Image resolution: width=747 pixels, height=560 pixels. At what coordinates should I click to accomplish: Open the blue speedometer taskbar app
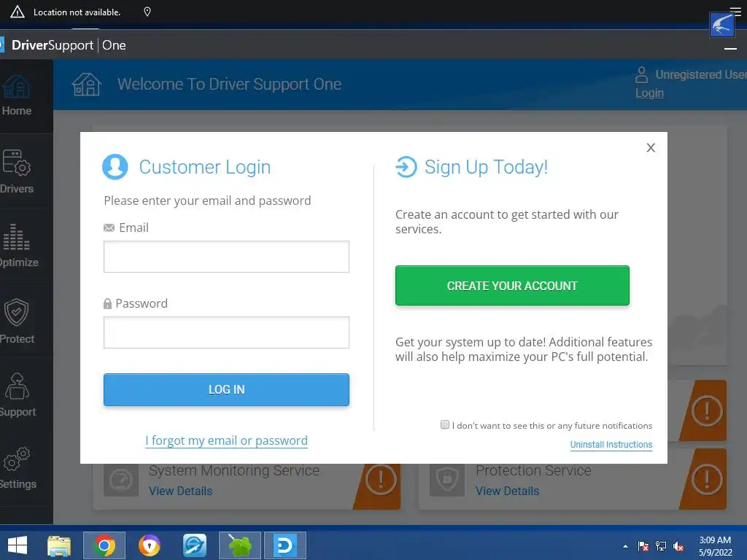195,545
